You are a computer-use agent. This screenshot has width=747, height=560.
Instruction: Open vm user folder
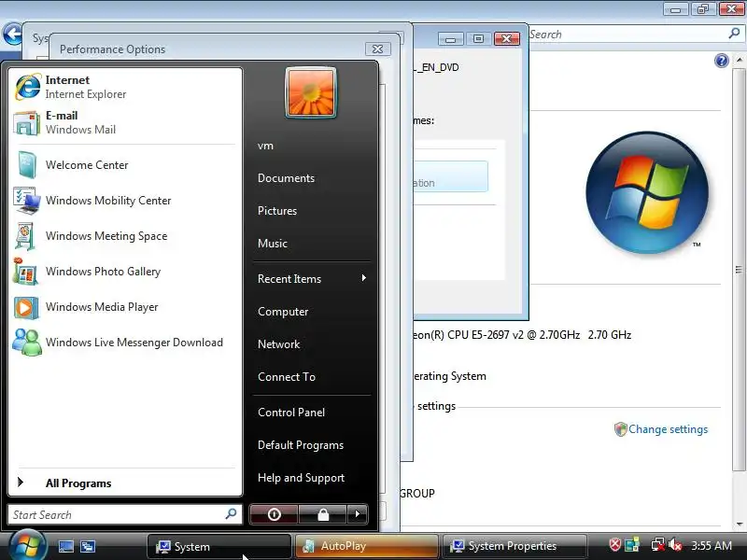tap(265, 146)
